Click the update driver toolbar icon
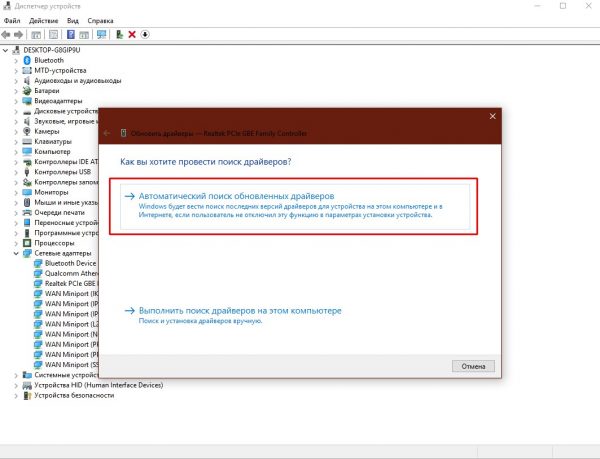Screen dimensions: 600x459 [119, 34]
